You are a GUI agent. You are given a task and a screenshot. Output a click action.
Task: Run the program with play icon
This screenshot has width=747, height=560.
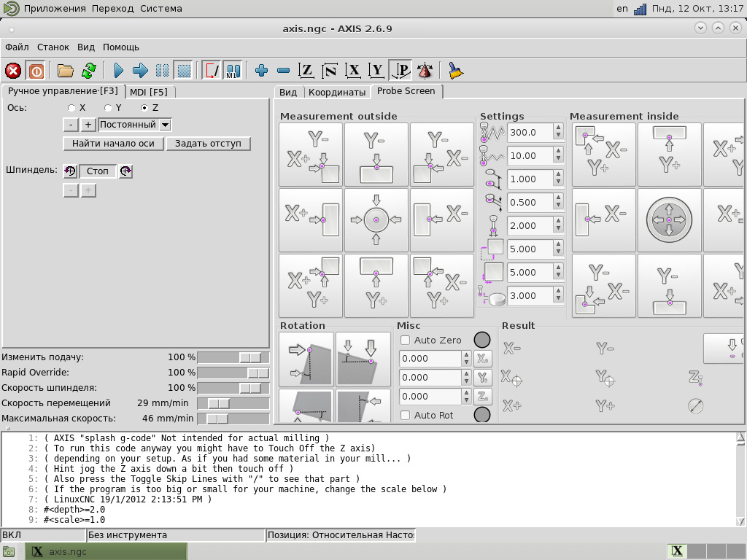[x=119, y=71]
